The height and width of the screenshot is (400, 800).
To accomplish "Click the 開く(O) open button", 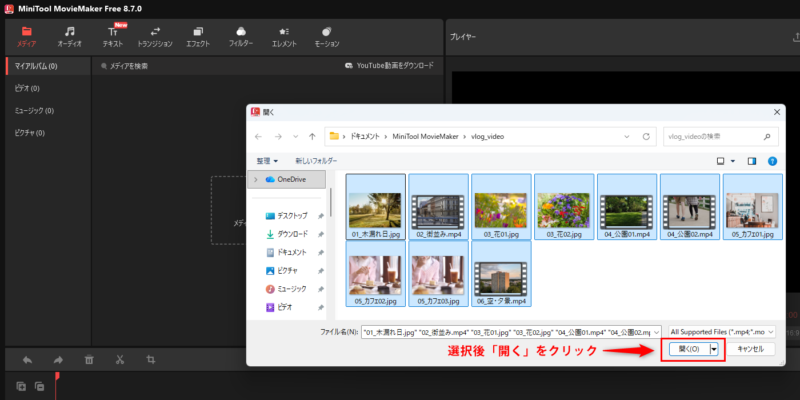I will 689,349.
